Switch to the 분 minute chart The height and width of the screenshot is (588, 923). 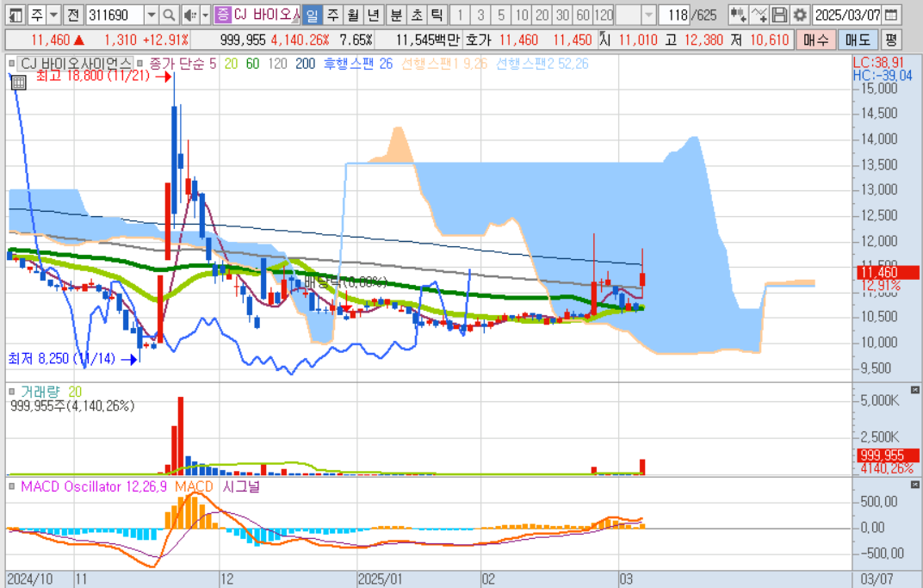click(396, 15)
